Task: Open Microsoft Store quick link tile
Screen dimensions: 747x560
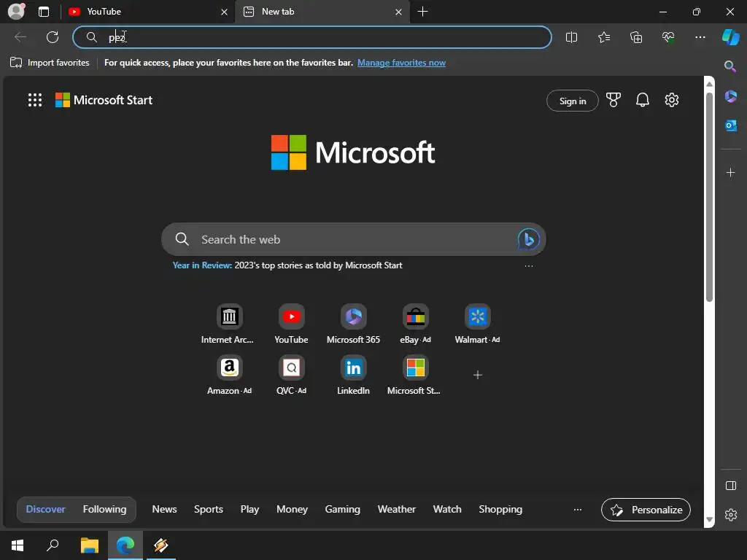Action: coord(415,375)
